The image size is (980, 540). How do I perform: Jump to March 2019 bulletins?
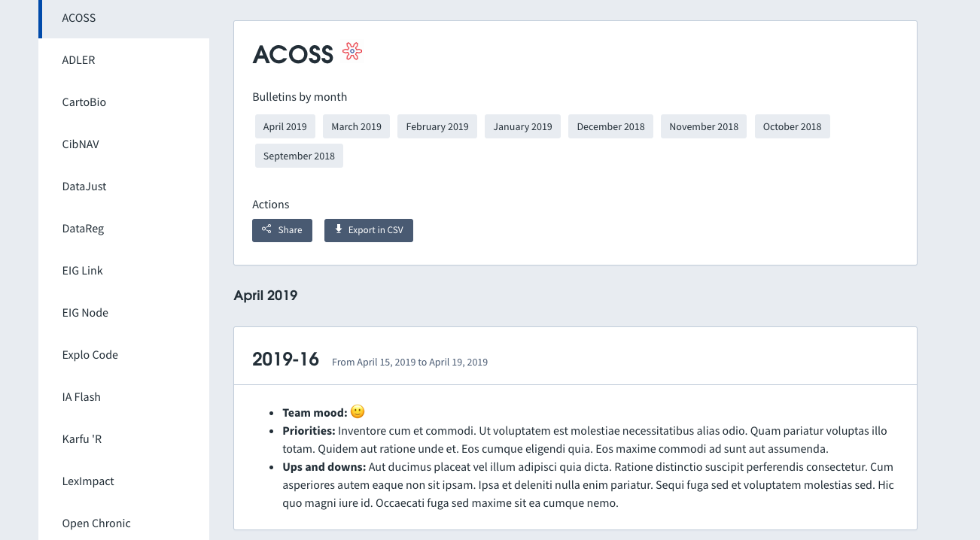pos(356,126)
